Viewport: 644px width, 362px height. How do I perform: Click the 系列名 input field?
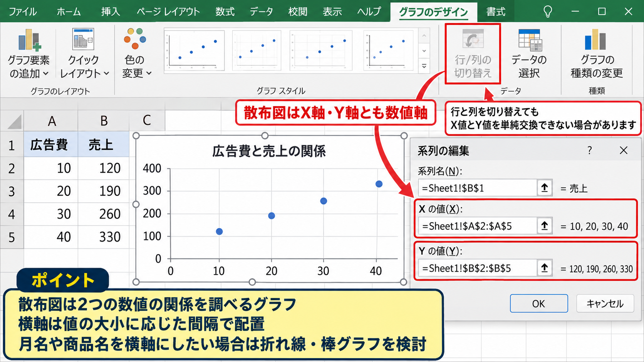(x=478, y=188)
